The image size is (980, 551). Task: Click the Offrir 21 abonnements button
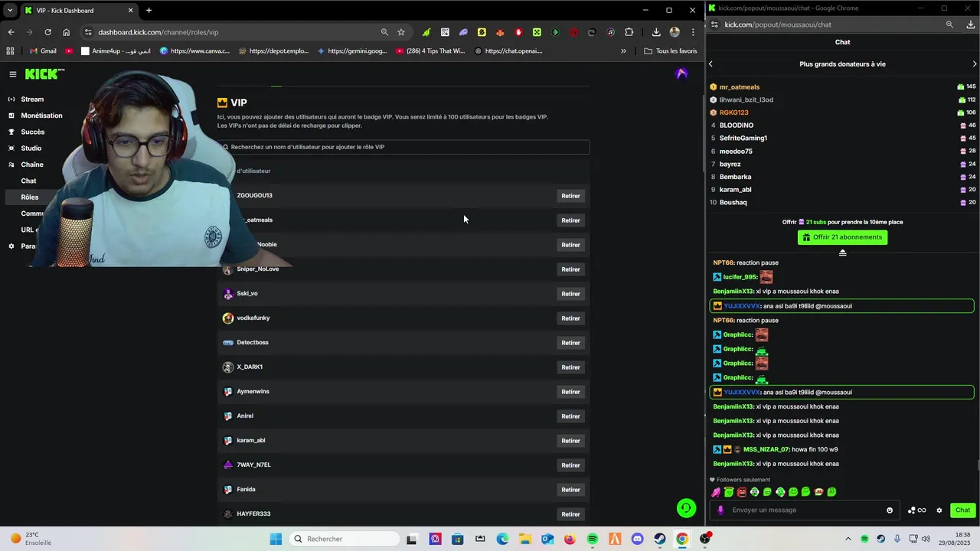tap(842, 237)
